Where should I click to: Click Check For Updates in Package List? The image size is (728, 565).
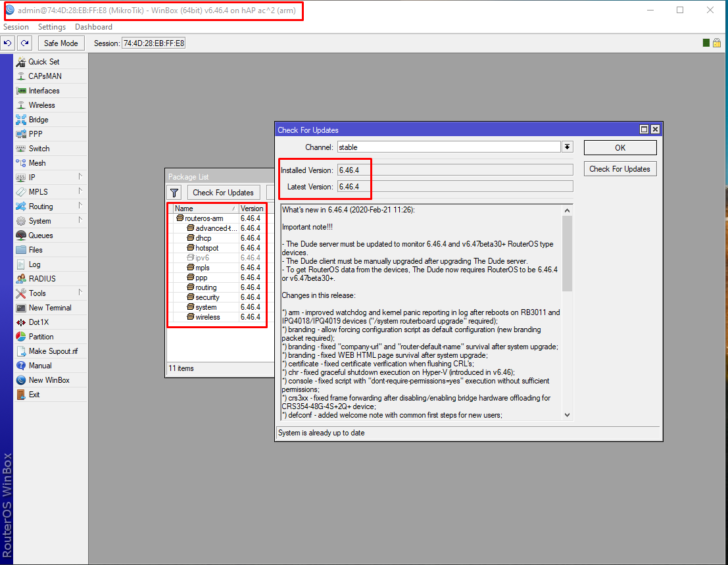point(224,193)
